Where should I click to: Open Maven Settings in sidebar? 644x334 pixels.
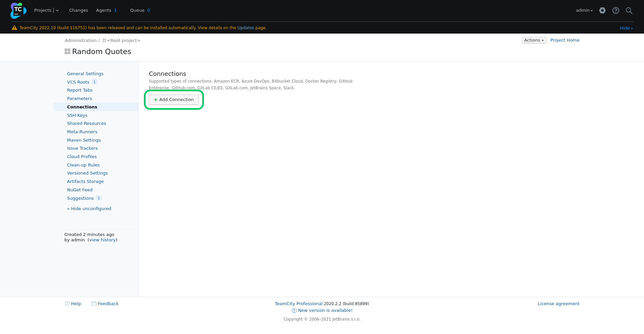pyautogui.click(x=84, y=140)
